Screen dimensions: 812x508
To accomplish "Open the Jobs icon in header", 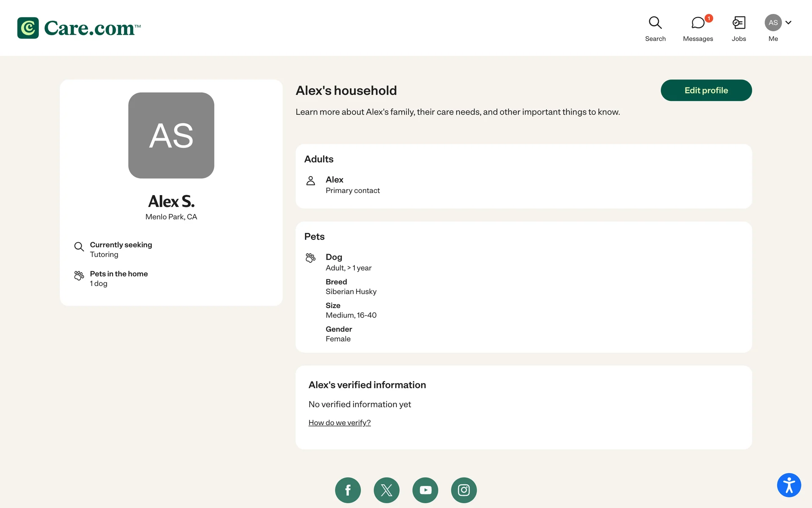I will point(738,23).
